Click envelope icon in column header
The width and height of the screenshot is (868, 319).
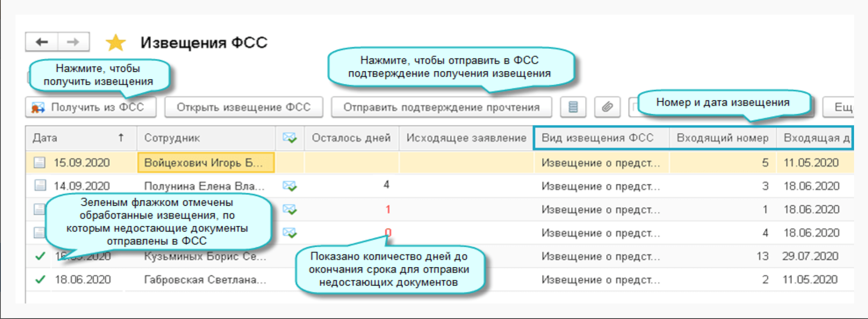tap(290, 138)
